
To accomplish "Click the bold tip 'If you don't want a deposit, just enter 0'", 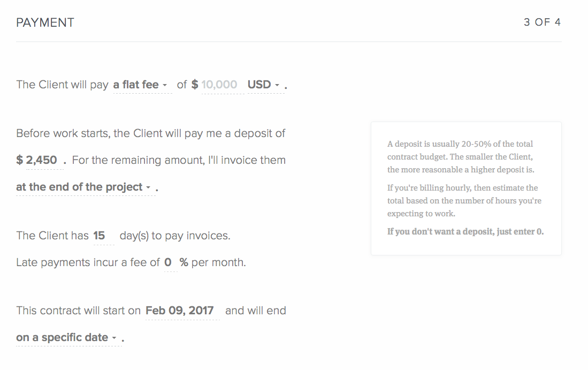I will coord(464,231).
